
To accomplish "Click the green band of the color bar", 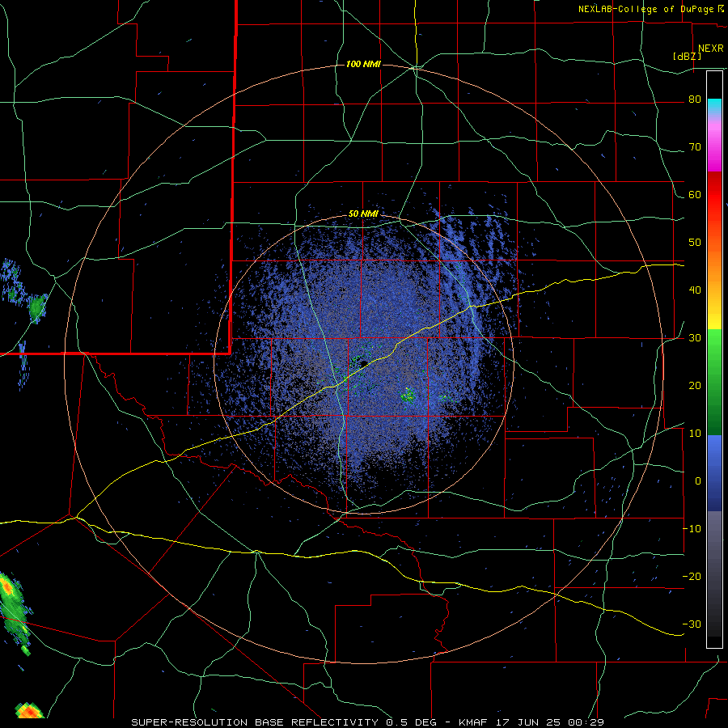I will [714, 382].
